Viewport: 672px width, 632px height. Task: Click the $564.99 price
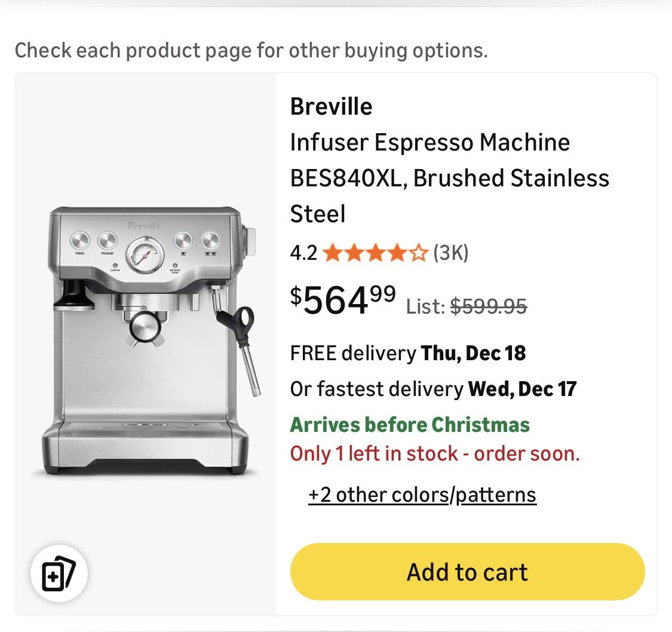[x=343, y=300]
